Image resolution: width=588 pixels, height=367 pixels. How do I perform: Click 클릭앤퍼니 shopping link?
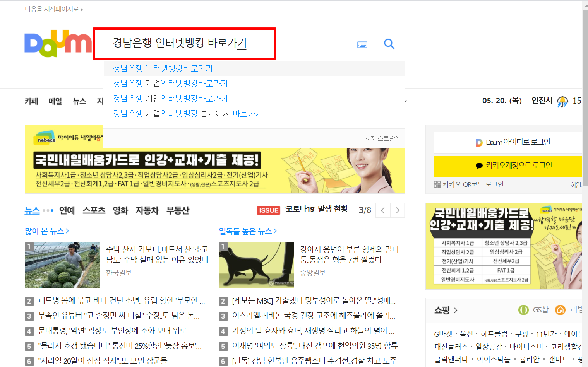pos(451,359)
